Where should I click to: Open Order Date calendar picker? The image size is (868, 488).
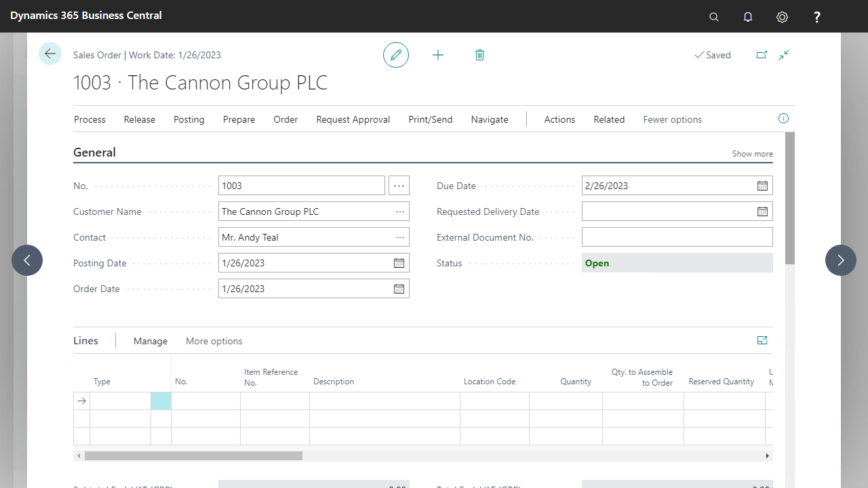(x=399, y=289)
